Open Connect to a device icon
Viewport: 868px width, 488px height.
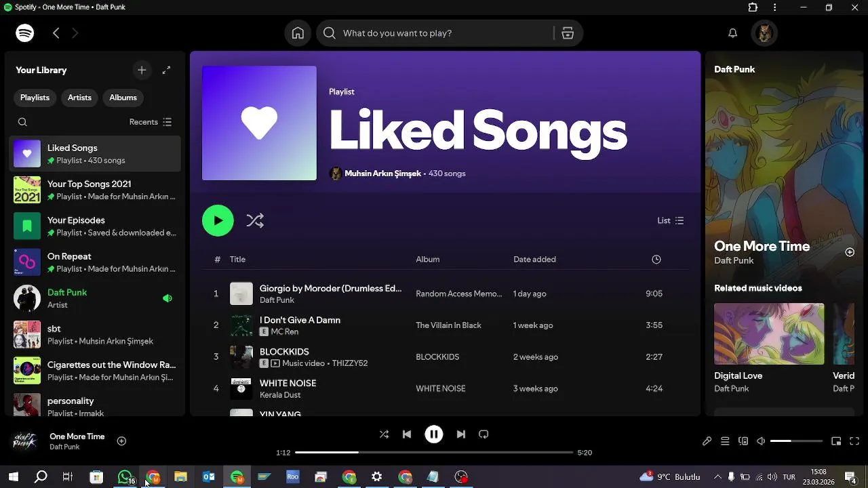click(743, 441)
